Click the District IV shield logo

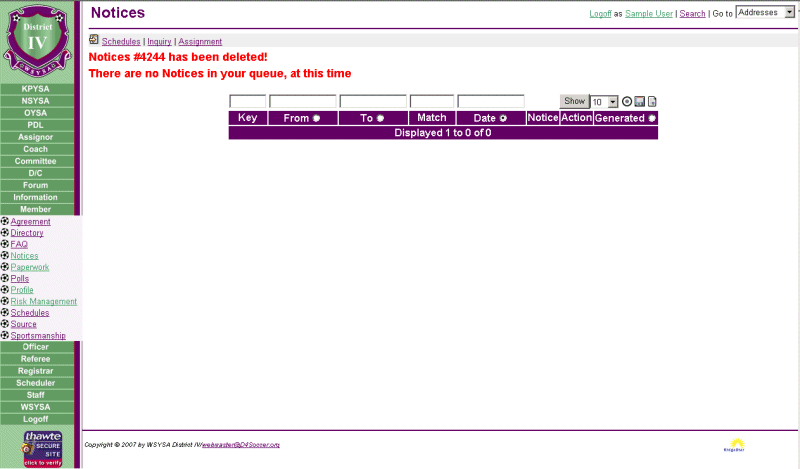pyautogui.click(x=37, y=40)
